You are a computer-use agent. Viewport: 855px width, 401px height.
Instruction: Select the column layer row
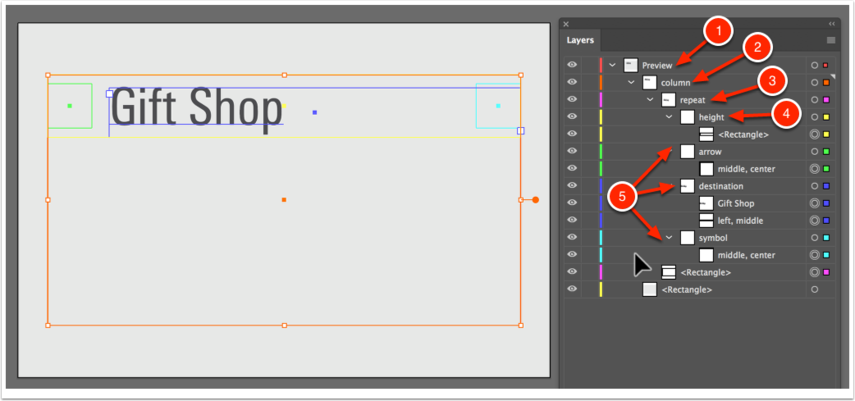700,82
